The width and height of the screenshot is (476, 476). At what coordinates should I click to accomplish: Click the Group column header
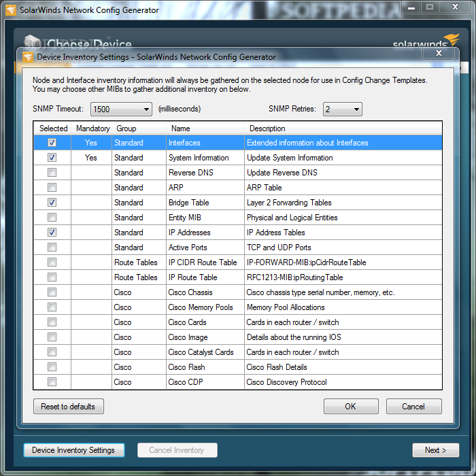pyautogui.click(x=139, y=129)
